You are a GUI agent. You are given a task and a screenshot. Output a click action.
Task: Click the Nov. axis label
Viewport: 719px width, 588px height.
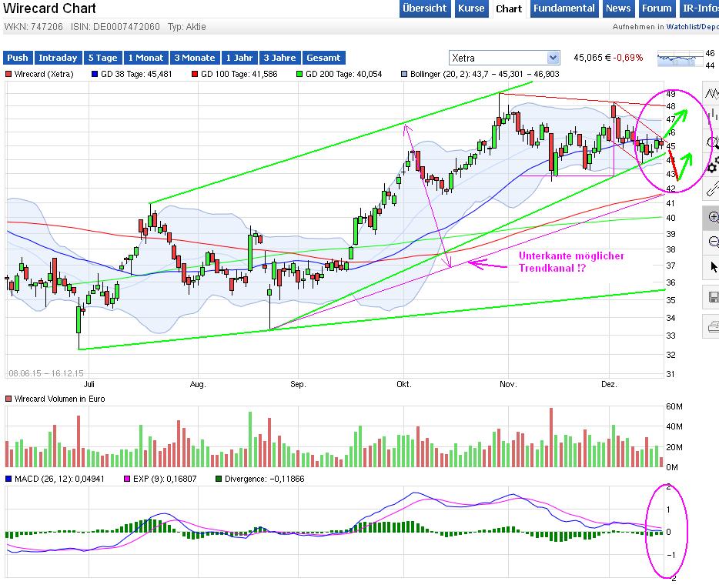pyautogui.click(x=508, y=384)
